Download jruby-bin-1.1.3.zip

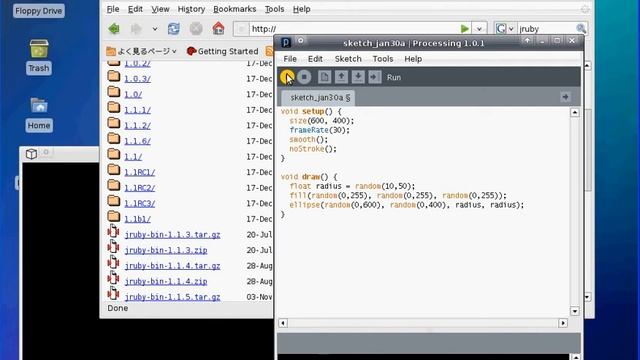click(x=166, y=250)
